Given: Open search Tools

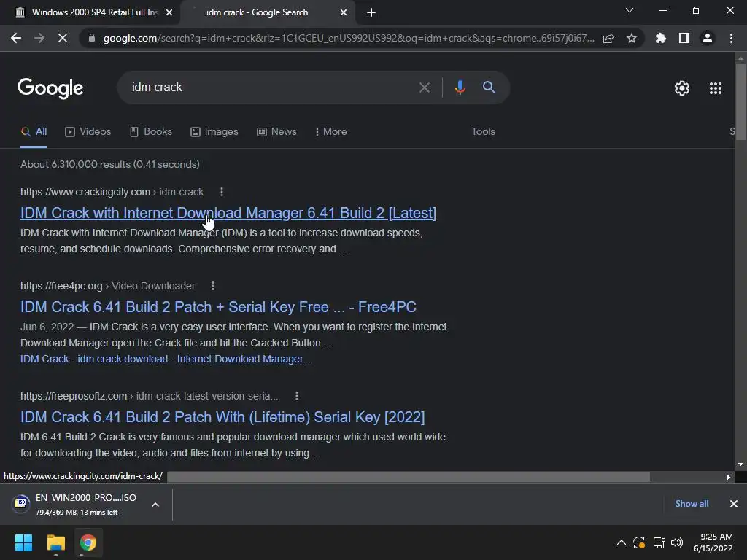Looking at the screenshot, I should (x=483, y=132).
